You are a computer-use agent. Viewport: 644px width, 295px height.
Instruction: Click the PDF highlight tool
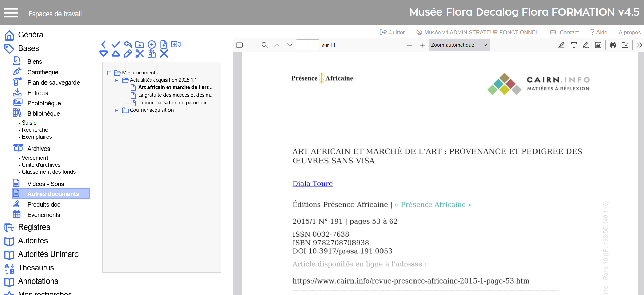pyautogui.click(x=561, y=45)
